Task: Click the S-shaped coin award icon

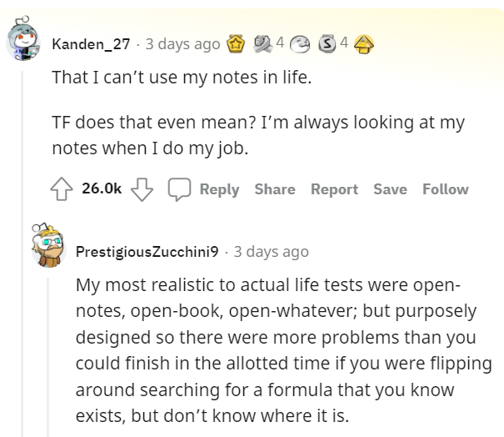Action: tap(329, 43)
